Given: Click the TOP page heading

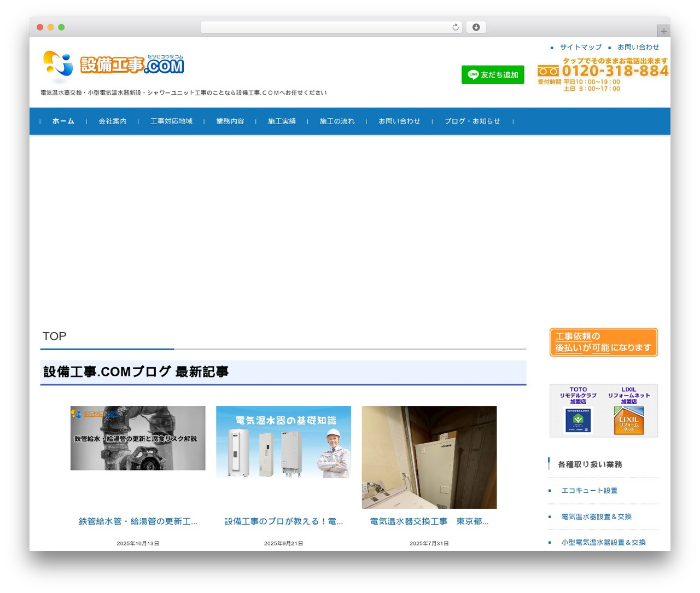Looking at the screenshot, I should (54, 336).
